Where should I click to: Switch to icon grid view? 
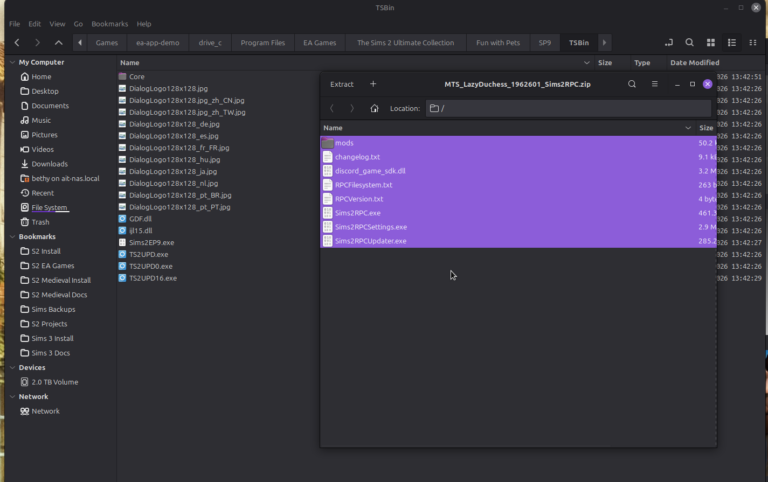712,43
